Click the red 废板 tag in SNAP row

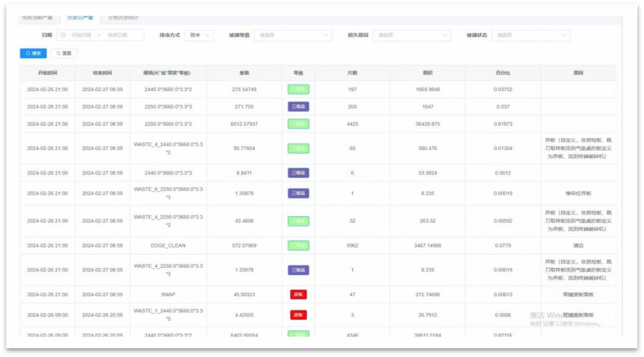coord(298,294)
